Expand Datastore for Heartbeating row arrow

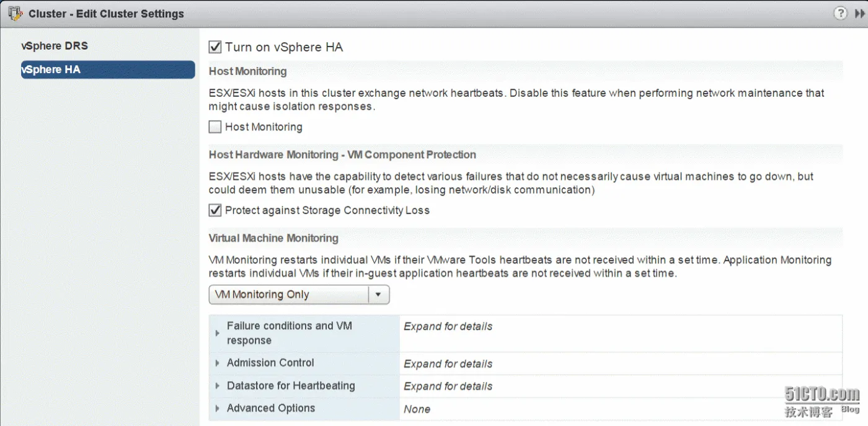(218, 386)
